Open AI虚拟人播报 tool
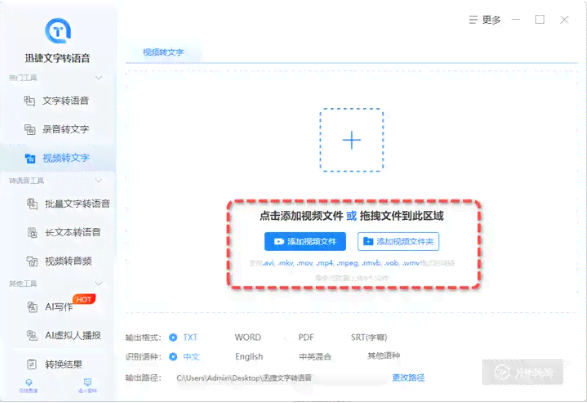 (64, 336)
